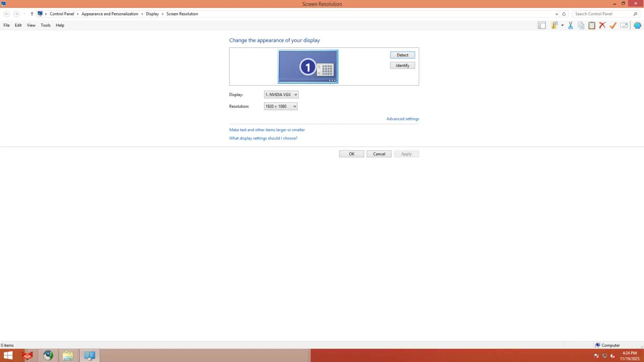Click the Windows Start button
Image resolution: width=644 pixels, height=362 pixels.
click(8, 355)
